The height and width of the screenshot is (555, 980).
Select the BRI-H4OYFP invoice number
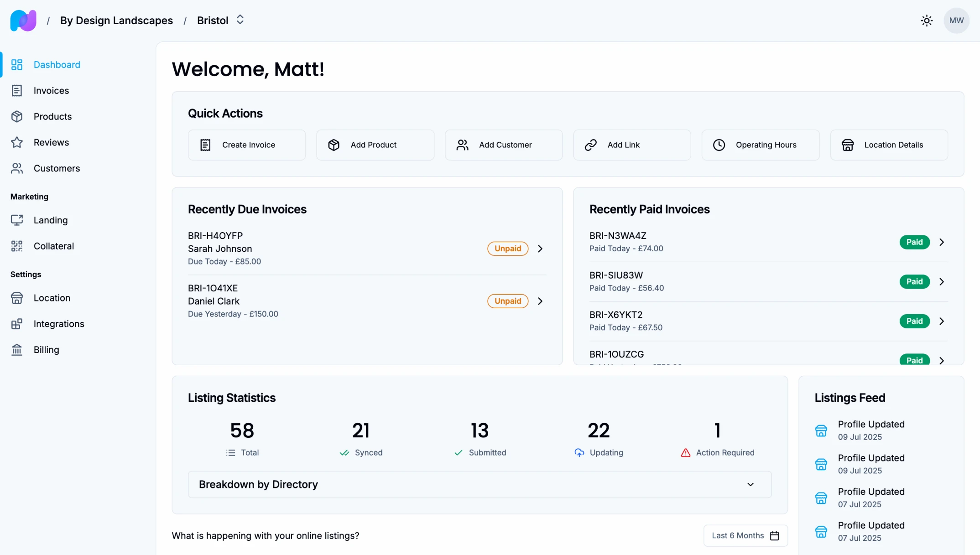tap(215, 236)
